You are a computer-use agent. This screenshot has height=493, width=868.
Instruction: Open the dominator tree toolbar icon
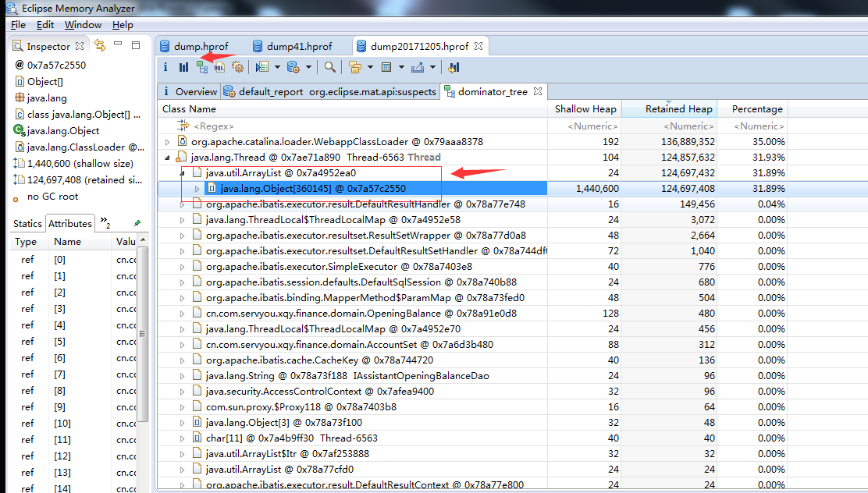[202, 68]
